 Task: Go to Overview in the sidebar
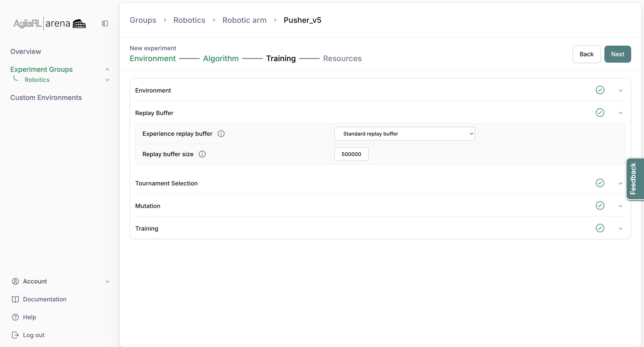coord(26,51)
